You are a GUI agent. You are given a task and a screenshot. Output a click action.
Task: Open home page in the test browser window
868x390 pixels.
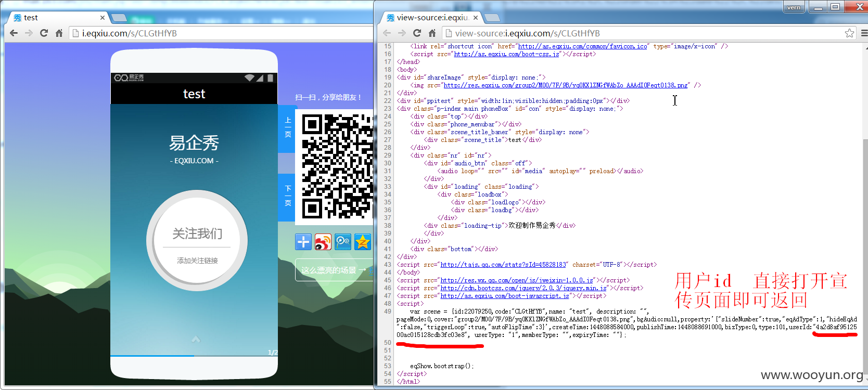59,33
